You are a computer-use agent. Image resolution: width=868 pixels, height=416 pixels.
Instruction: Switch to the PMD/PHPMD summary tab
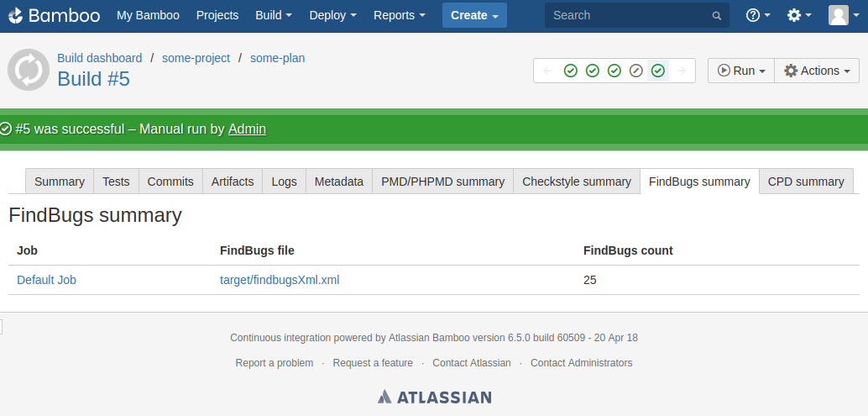click(x=443, y=182)
